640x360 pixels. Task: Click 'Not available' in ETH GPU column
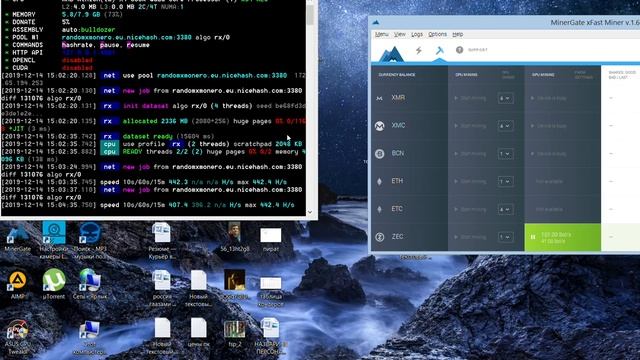pos(549,182)
